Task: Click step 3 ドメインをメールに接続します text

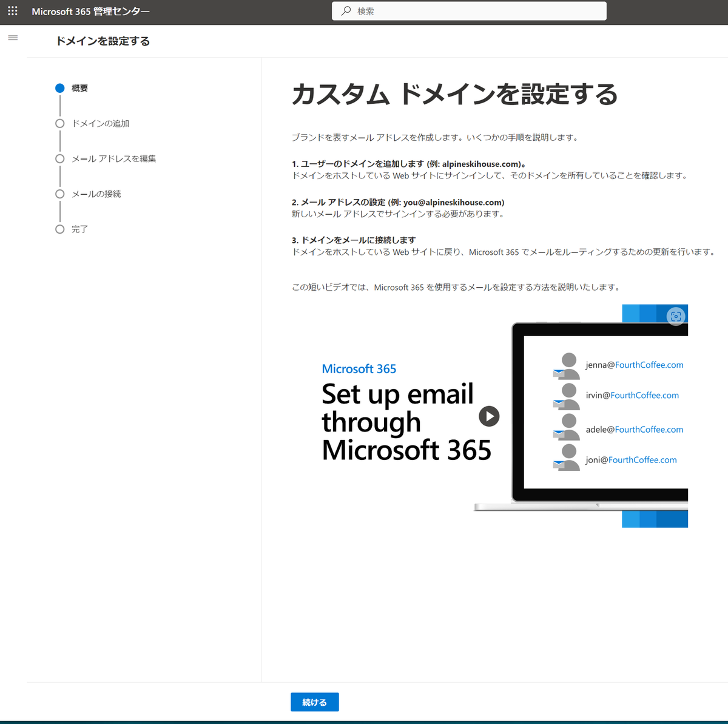Action: point(354,240)
